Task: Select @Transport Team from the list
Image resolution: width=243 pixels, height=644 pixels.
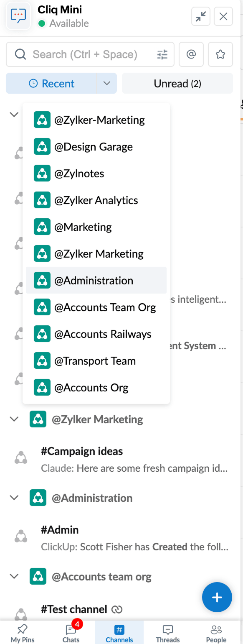Action: (x=96, y=361)
